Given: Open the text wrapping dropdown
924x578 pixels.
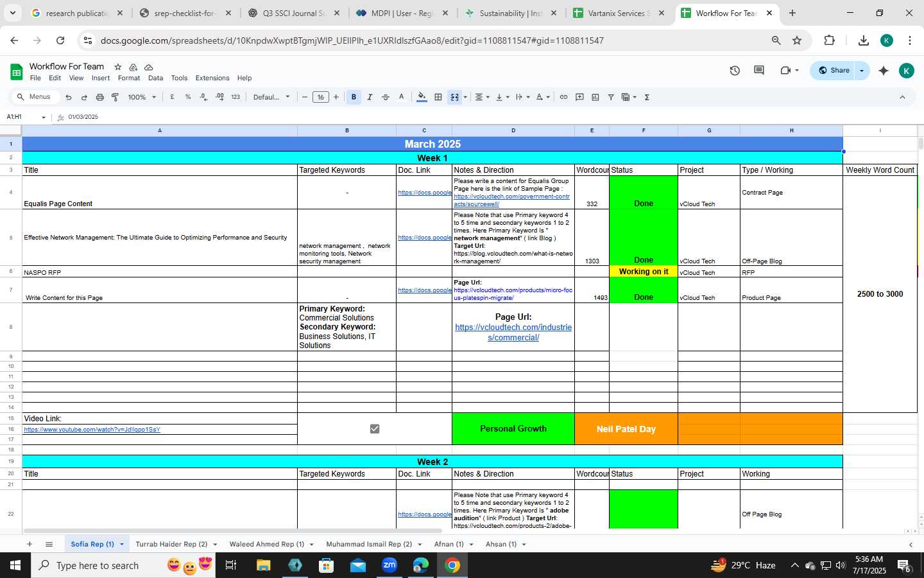Looking at the screenshot, I should click(x=523, y=97).
